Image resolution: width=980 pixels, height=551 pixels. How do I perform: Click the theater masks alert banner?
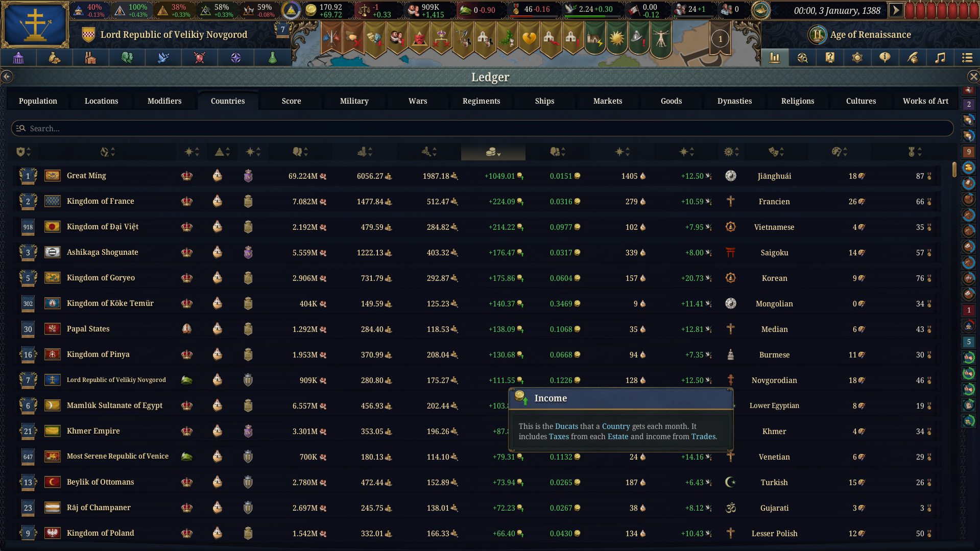[375, 38]
